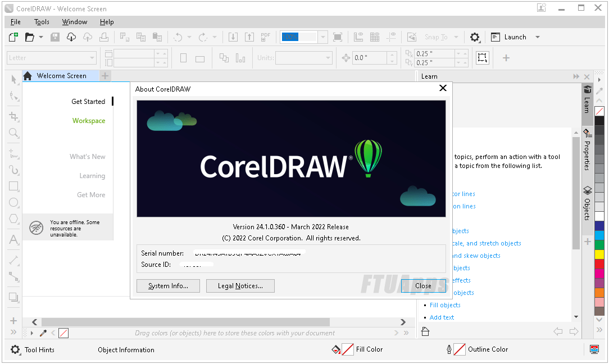
Task: Pick the orange swatch in color palette
Action: pos(599,293)
